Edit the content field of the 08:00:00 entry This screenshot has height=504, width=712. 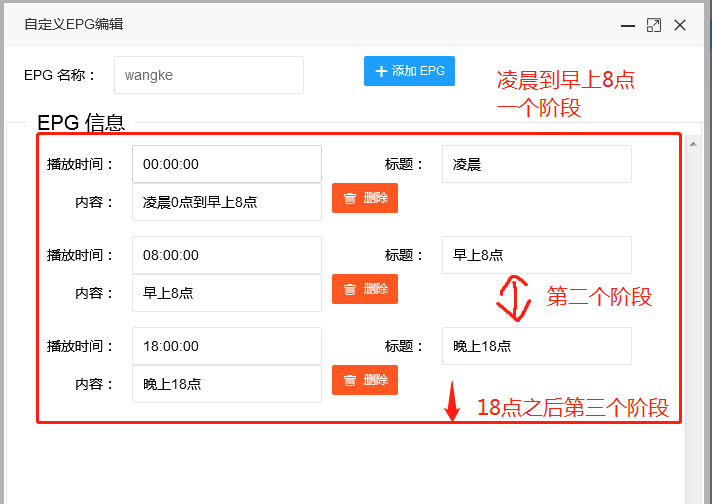click(226, 293)
